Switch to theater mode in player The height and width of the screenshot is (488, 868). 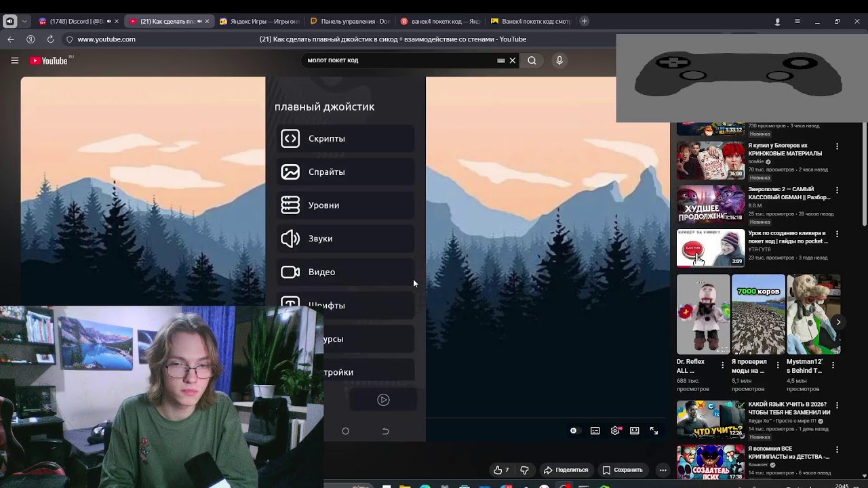635,430
